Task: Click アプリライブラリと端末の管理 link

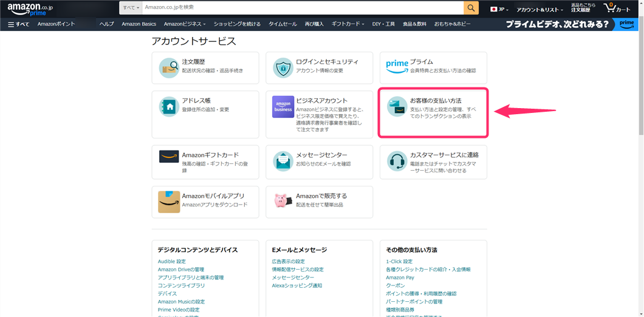Action: point(191,278)
